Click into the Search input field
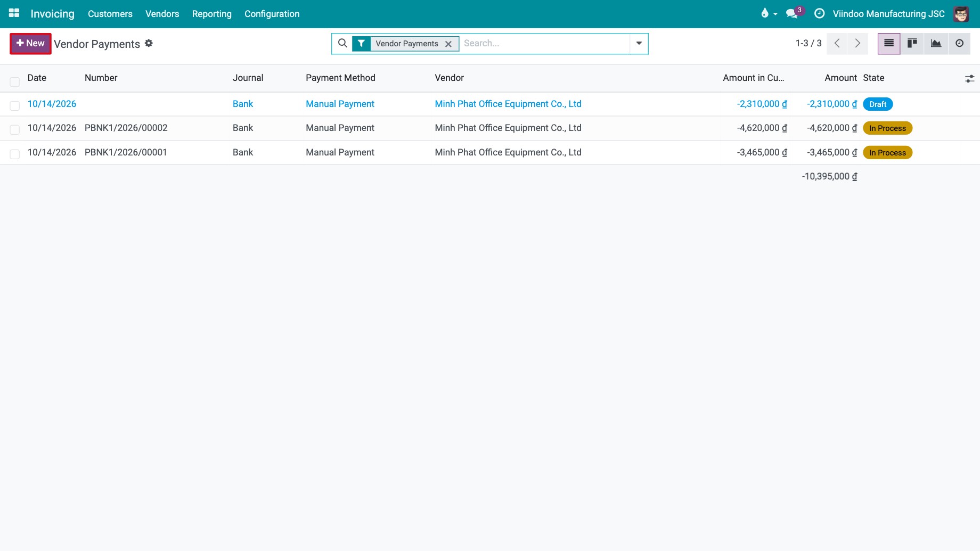This screenshot has width=980, height=551. point(545,44)
